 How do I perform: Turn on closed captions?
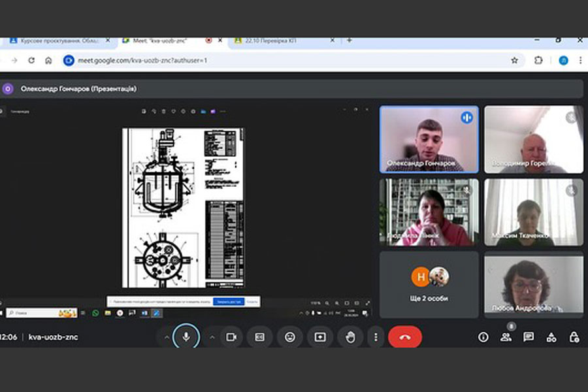coord(260,337)
